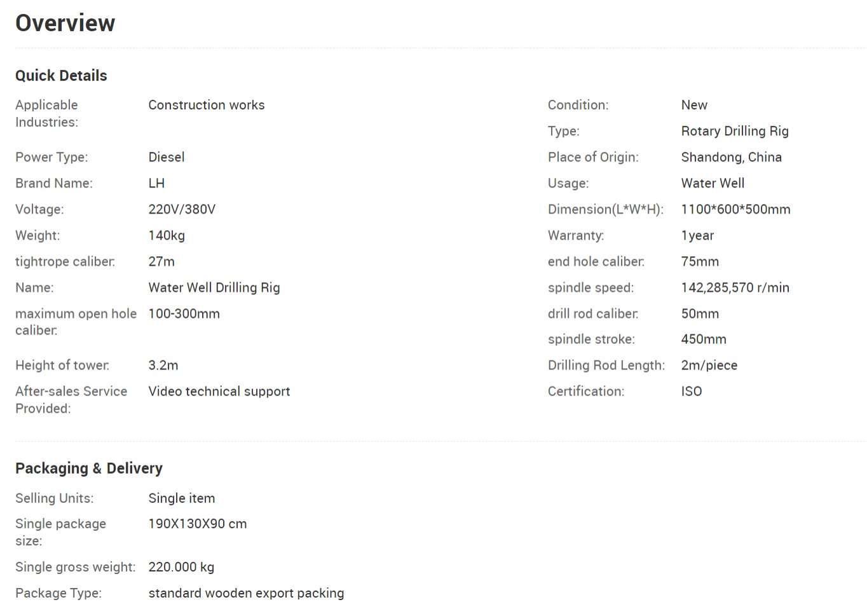Select the Water Well Drilling Rig name
Screen dimensions: 867x616
click(214, 287)
